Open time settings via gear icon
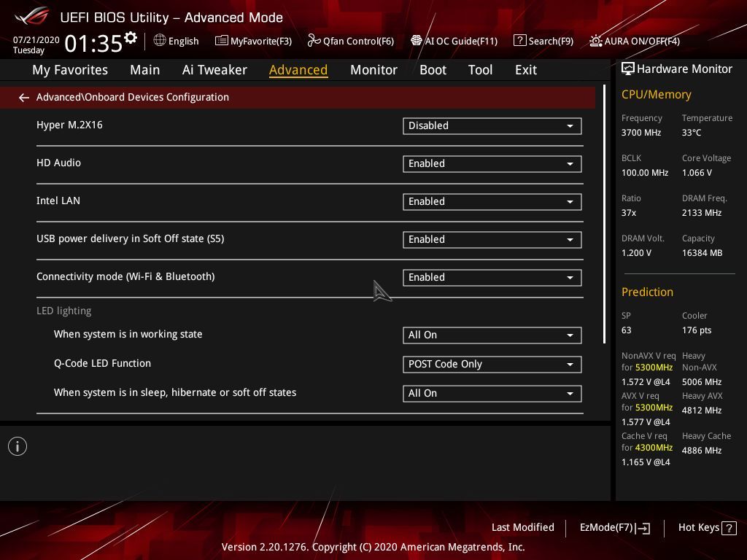 (x=131, y=38)
